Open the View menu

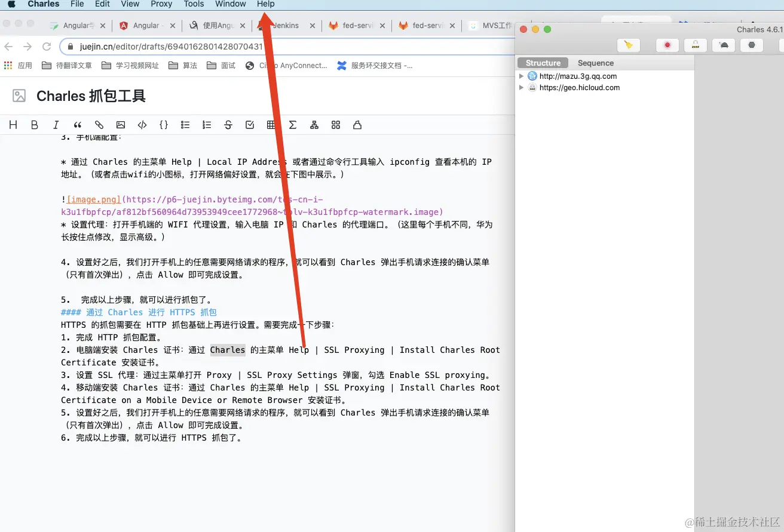(130, 4)
